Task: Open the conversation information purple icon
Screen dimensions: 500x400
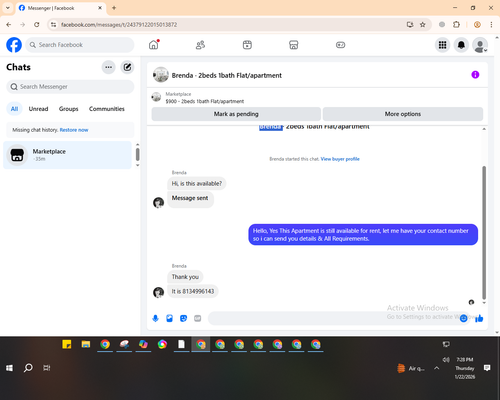Action: pyautogui.click(x=475, y=75)
